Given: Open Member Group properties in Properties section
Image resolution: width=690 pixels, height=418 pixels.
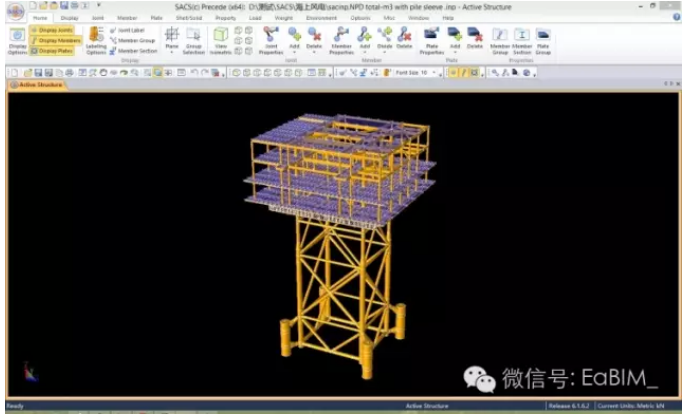Looking at the screenshot, I should click(500, 41).
